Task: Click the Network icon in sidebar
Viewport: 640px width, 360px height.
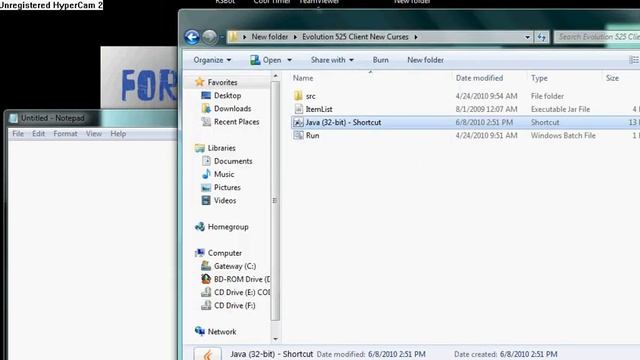Action: point(200,331)
